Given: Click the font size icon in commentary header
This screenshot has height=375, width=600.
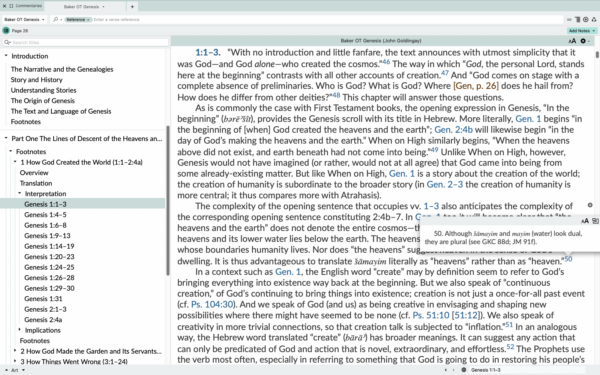Looking at the screenshot, I should (x=572, y=41).
